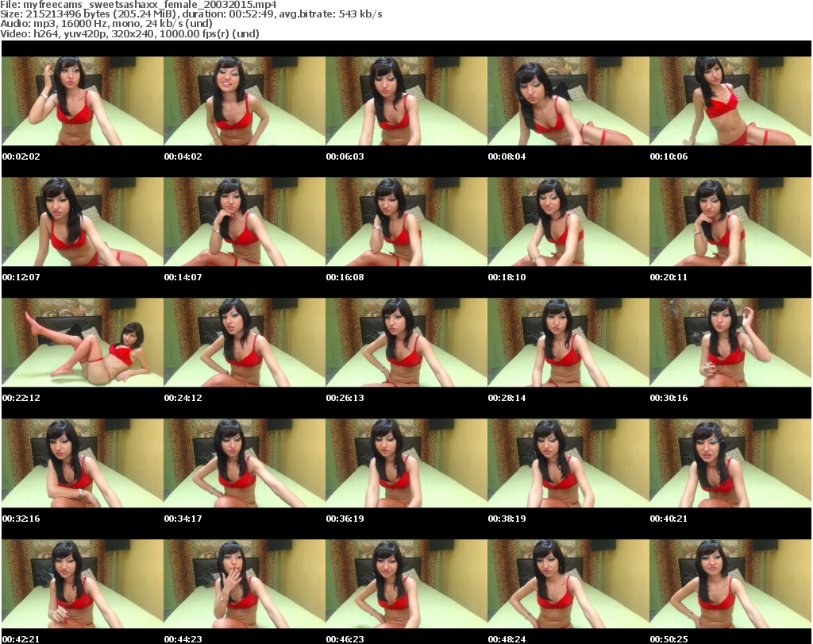
Task: Click the thumbnail at timestamp 00:44:23
Action: 245,584
